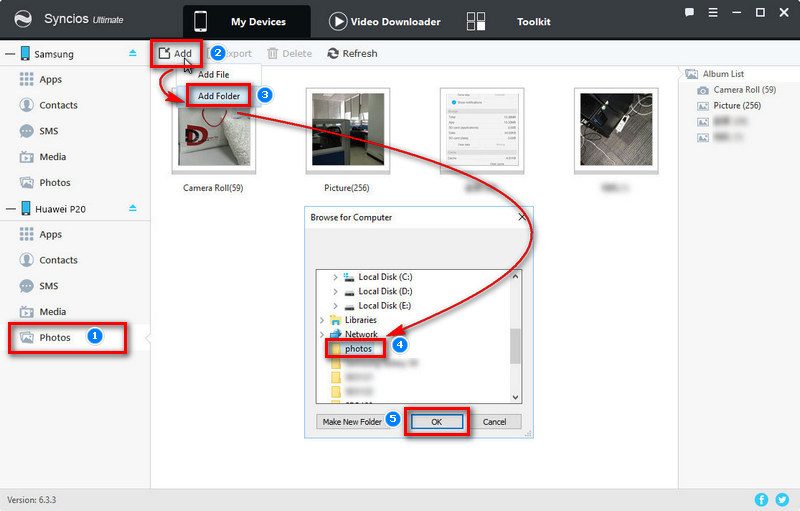
Task: Expand Local Disk (C:) node
Action: click(335, 277)
